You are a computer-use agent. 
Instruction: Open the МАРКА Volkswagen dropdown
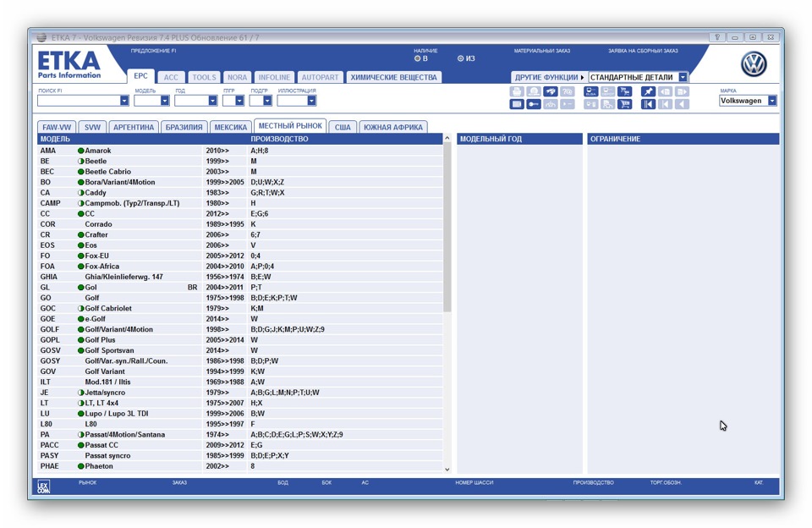(x=772, y=101)
